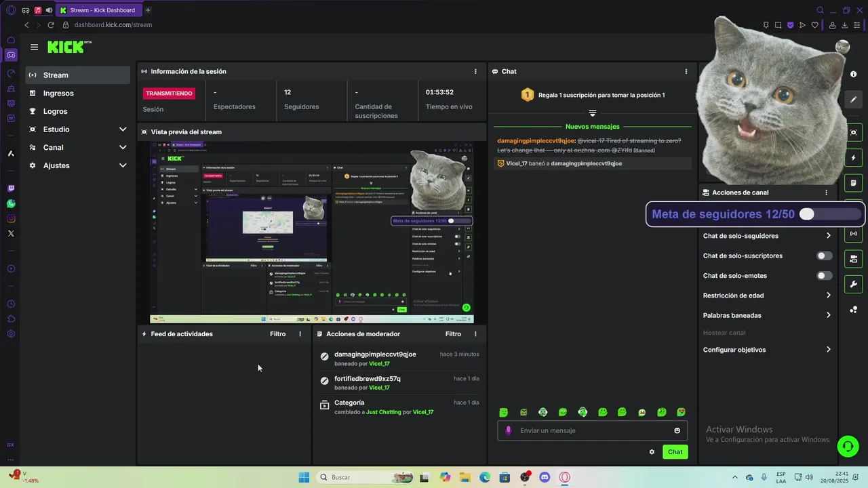This screenshot has height=488, width=868.
Task: Click the broadcast signal icon in right sidebar
Action: pos(854,234)
